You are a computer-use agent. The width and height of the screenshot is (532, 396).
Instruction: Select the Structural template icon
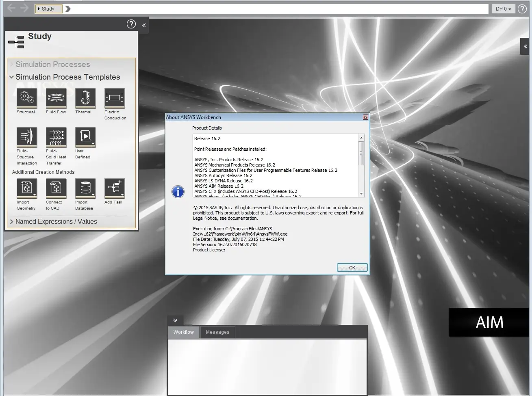pos(26,98)
